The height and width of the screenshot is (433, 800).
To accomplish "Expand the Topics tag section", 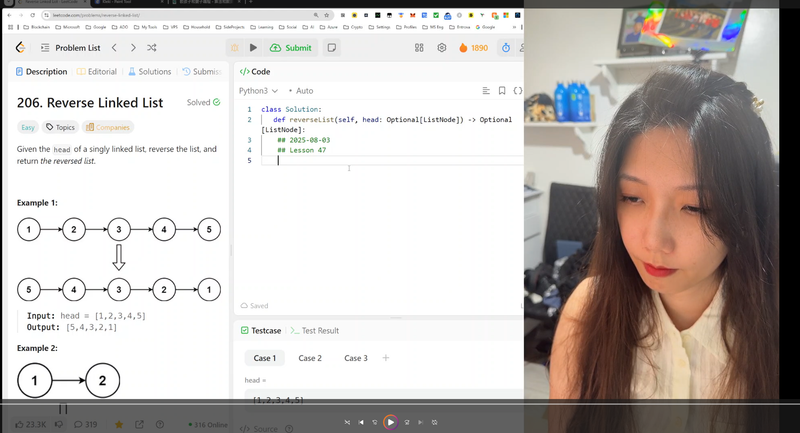I will pyautogui.click(x=60, y=127).
